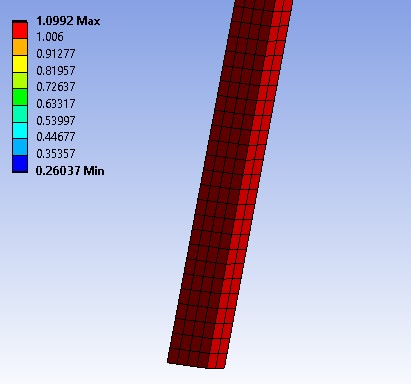Select the orange legend color band

(20, 47)
